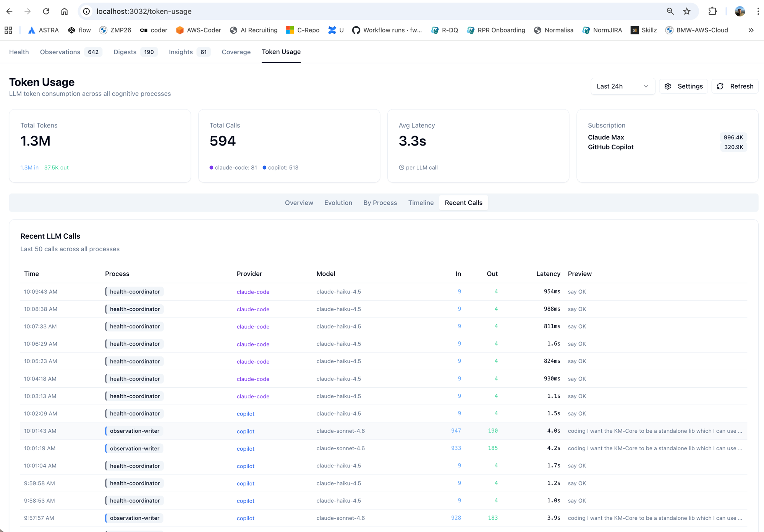The height and width of the screenshot is (532, 764).
Task: Click claude-sonnet-4.6 model in 9:57:57 AM row
Action: tap(341, 518)
